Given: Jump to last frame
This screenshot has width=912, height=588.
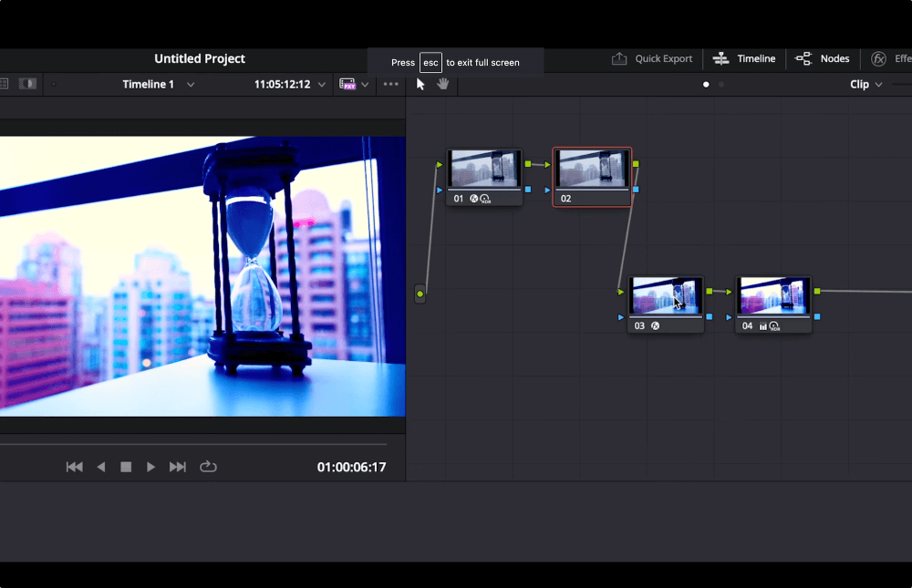Looking at the screenshot, I should (178, 467).
